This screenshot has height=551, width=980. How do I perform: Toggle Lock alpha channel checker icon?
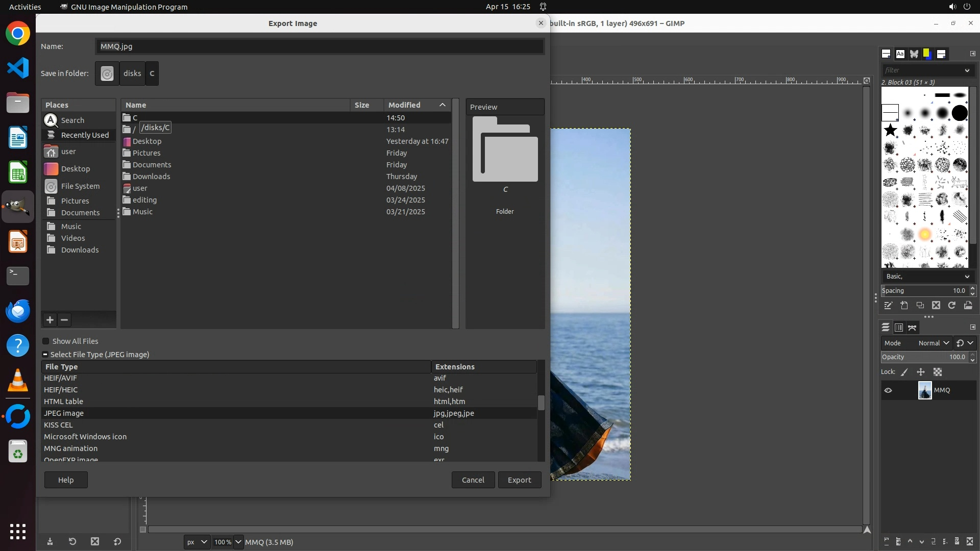[x=938, y=372]
